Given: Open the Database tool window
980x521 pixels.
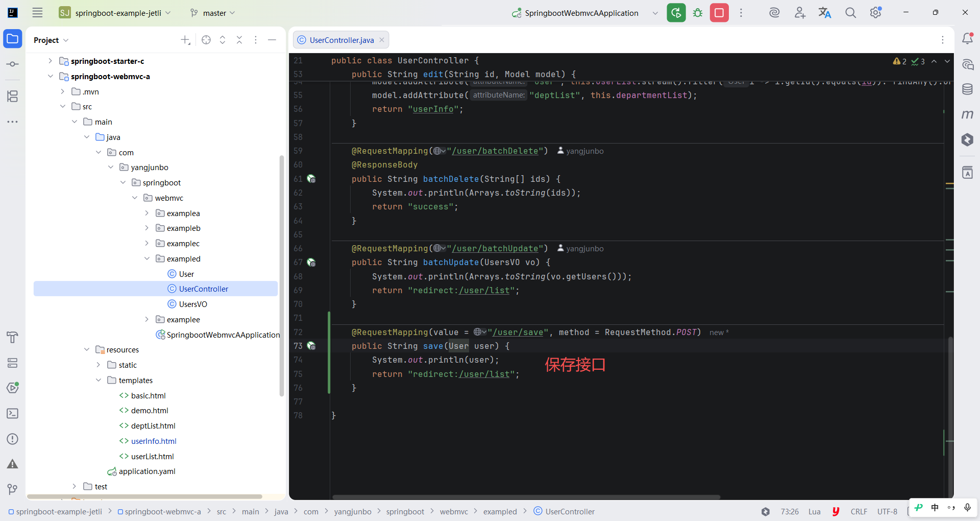Looking at the screenshot, I should click(x=967, y=89).
